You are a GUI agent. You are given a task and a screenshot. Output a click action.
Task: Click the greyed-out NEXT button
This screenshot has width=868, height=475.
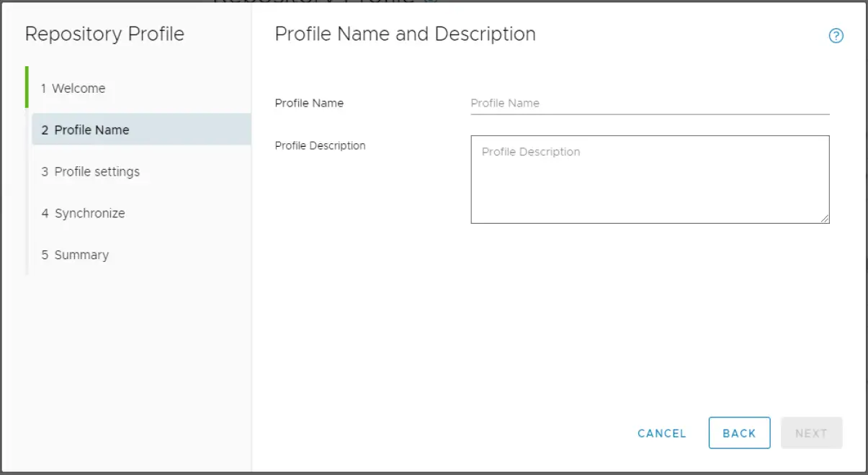click(x=811, y=433)
